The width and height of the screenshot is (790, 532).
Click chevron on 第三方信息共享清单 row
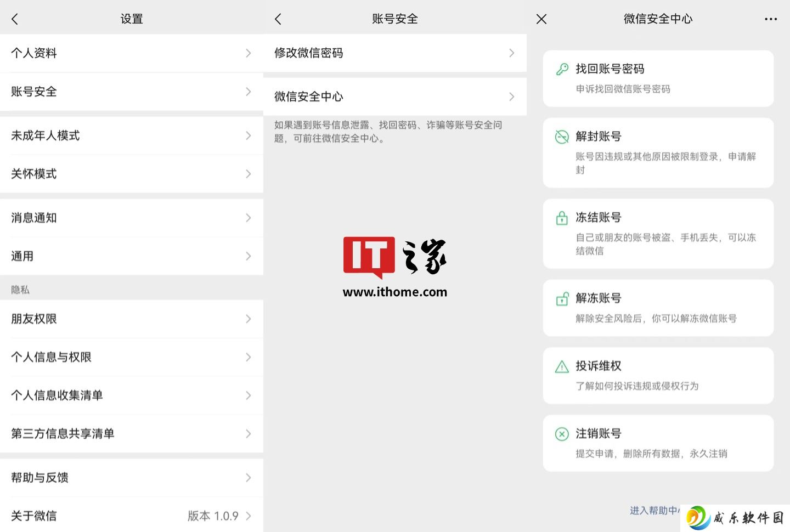coord(249,434)
